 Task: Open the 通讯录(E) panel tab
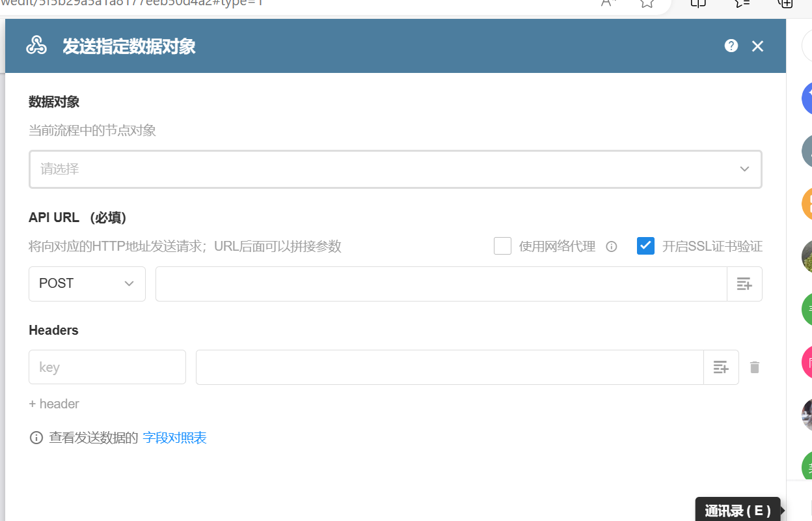coord(737,510)
